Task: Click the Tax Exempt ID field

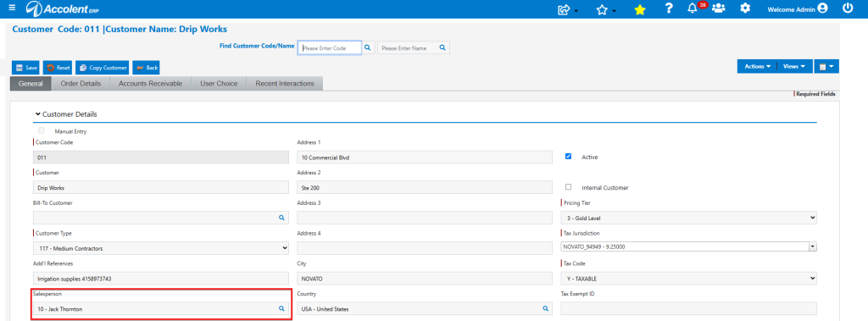Action: [x=689, y=309]
